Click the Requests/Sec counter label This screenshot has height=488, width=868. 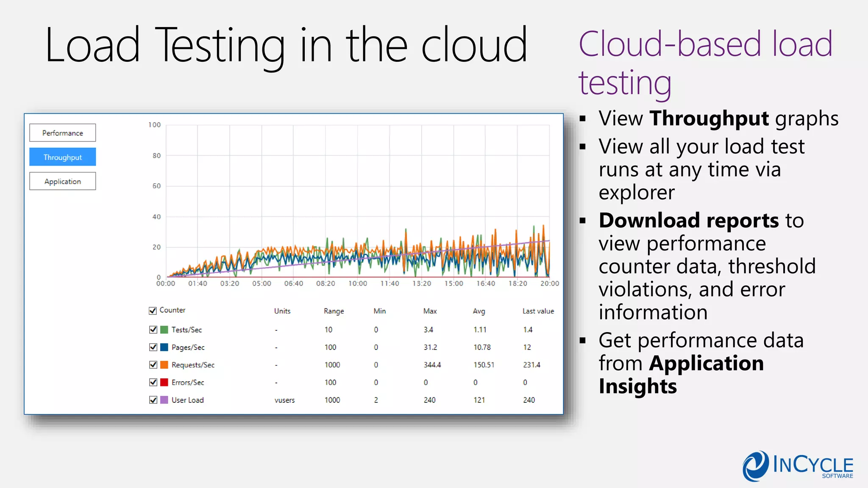[x=193, y=365]
